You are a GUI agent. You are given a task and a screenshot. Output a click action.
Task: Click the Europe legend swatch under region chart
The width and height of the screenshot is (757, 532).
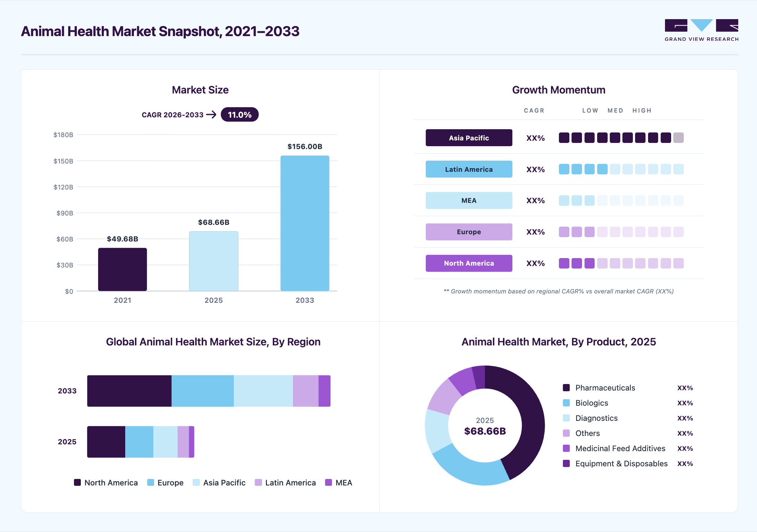[x=150, y=483]
